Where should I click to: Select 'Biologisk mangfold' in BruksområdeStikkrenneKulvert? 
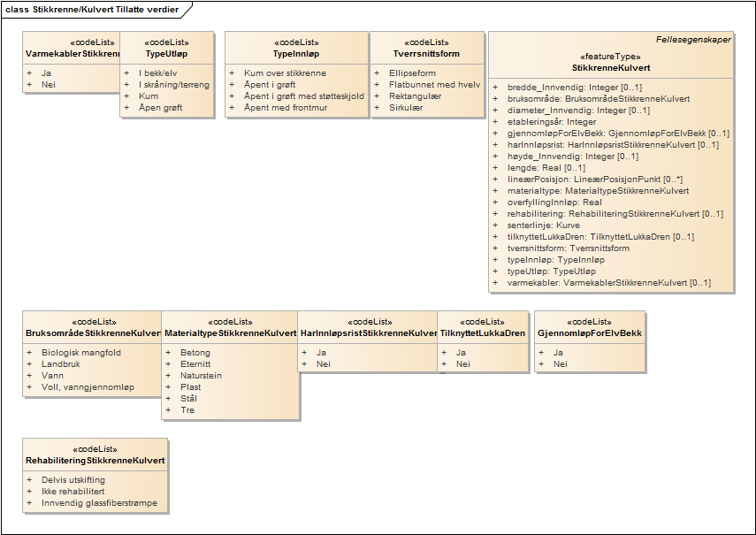[x=81, y=353]
